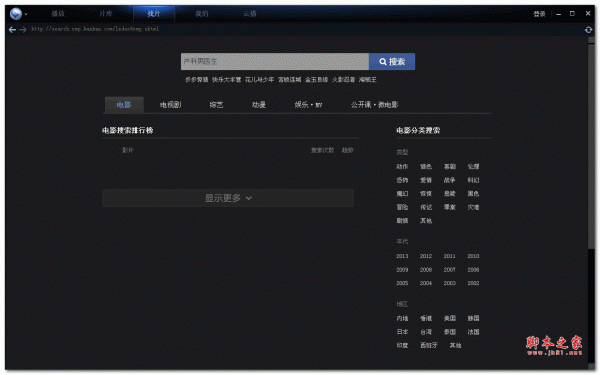The width and height of the screenshot is (600, 375).
Task: Filter movies by region 香港
Action: (426, 318)
